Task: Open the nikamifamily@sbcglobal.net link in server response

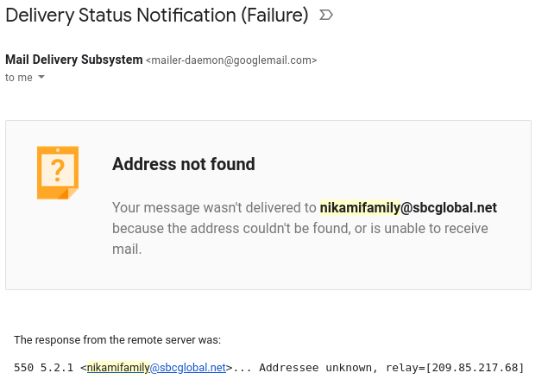Action: coord(156,368)
